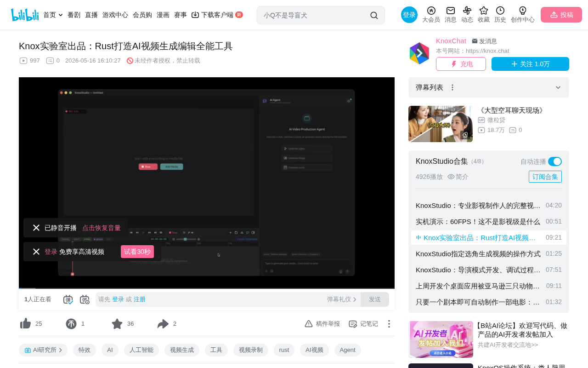Follow KnoxChat with 关注 button
This screenshot has height=368, width=588.
[530, 64]
